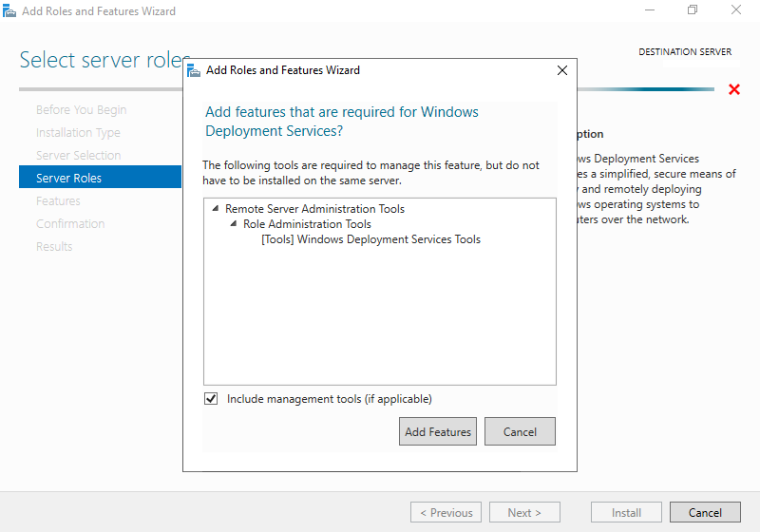Click the DESTINATION SERVER label

point(685,52)
